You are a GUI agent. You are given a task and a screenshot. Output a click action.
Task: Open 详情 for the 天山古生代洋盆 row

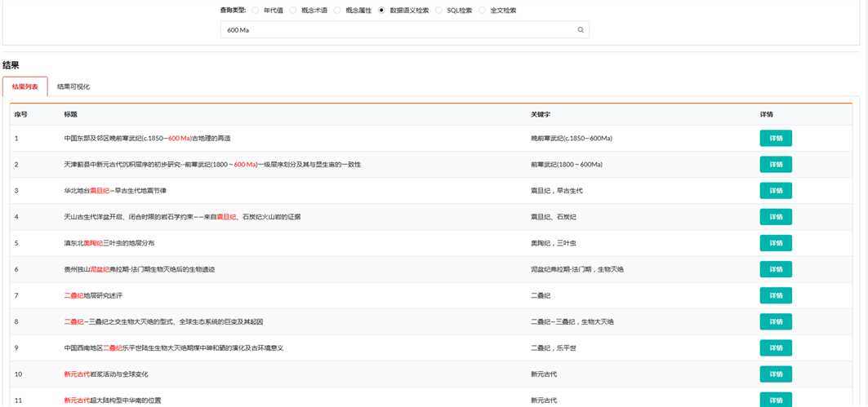(776, 217)
